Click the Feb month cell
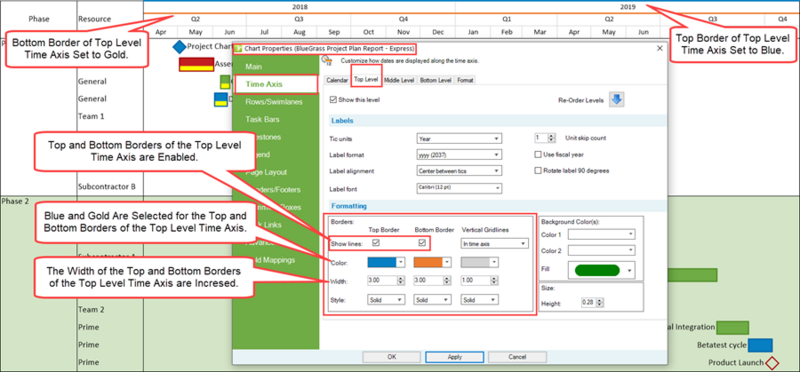The image size is (800, 372). click(x=506, y=32)
